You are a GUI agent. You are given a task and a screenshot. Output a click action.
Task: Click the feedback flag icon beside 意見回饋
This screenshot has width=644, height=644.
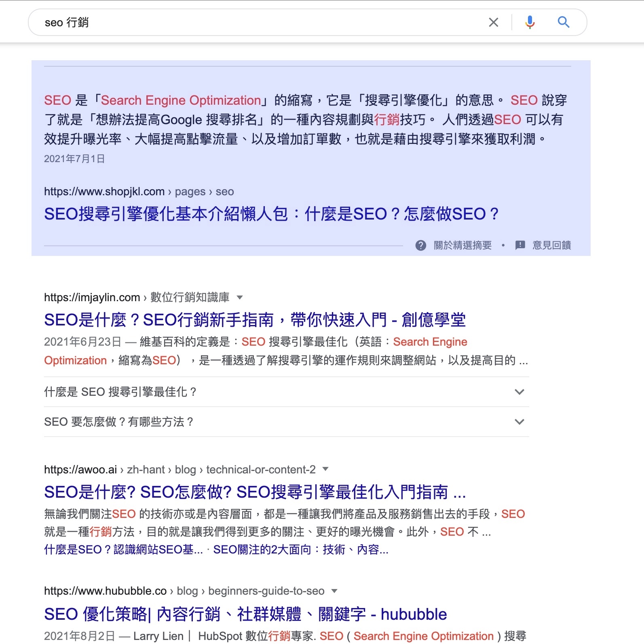[x=520, y=245]
